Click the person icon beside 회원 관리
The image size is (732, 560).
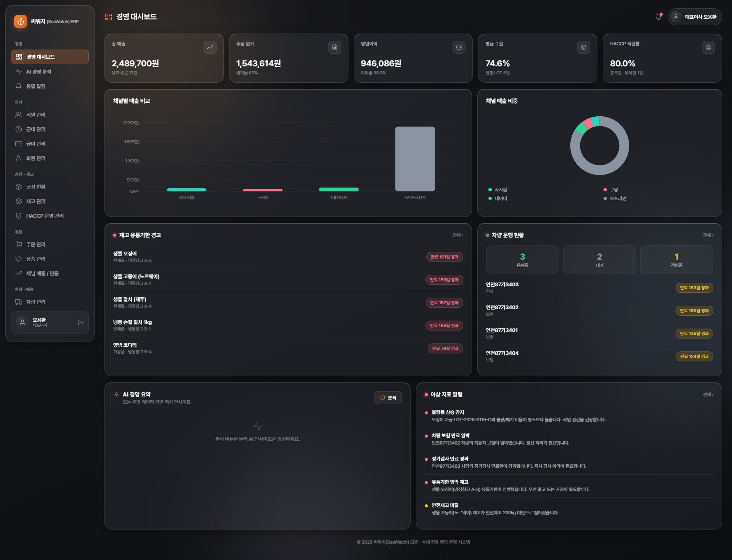(18, 158)
